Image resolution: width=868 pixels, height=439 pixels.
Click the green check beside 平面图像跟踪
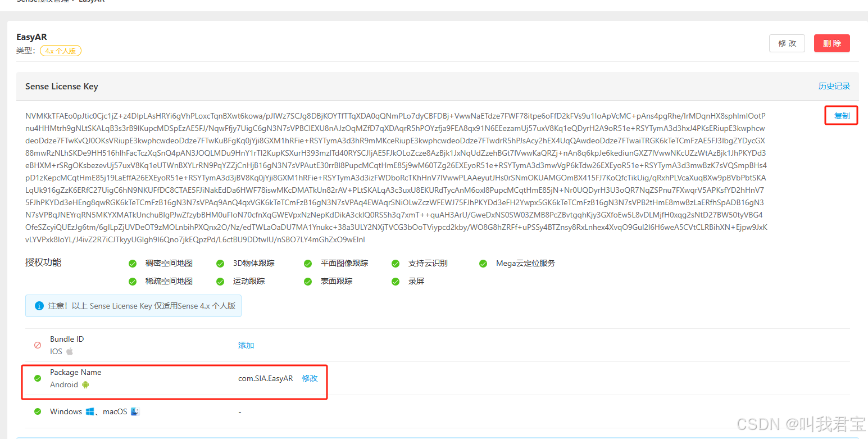(x=308, y=264)
